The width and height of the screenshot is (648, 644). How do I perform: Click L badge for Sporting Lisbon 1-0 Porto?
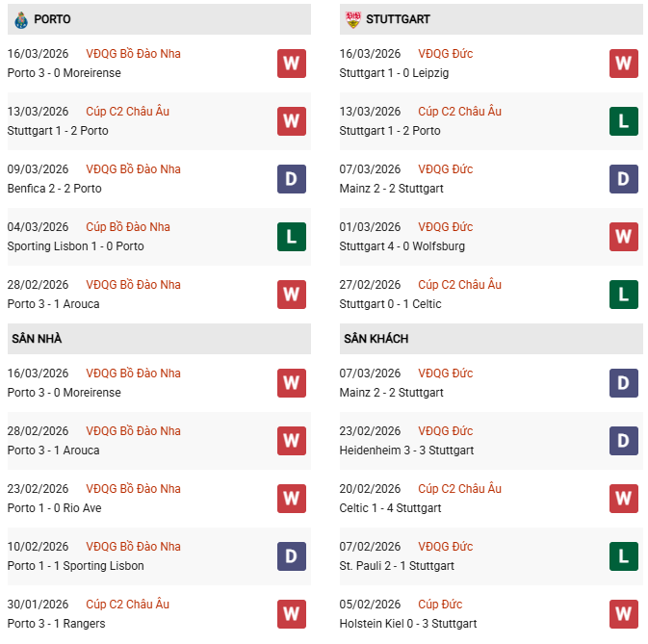click(x=292, y=237)
